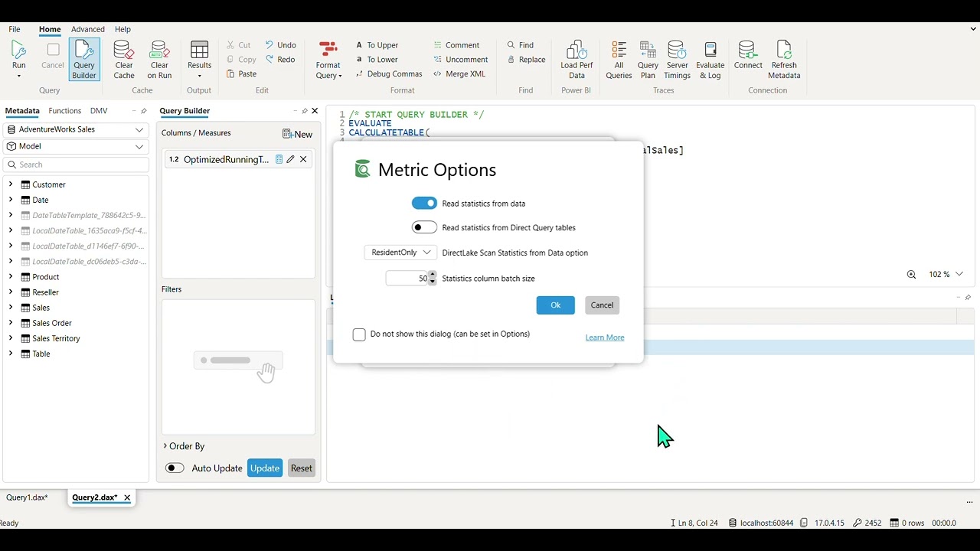Open the Query Builder ribbon button

point(84,60)
